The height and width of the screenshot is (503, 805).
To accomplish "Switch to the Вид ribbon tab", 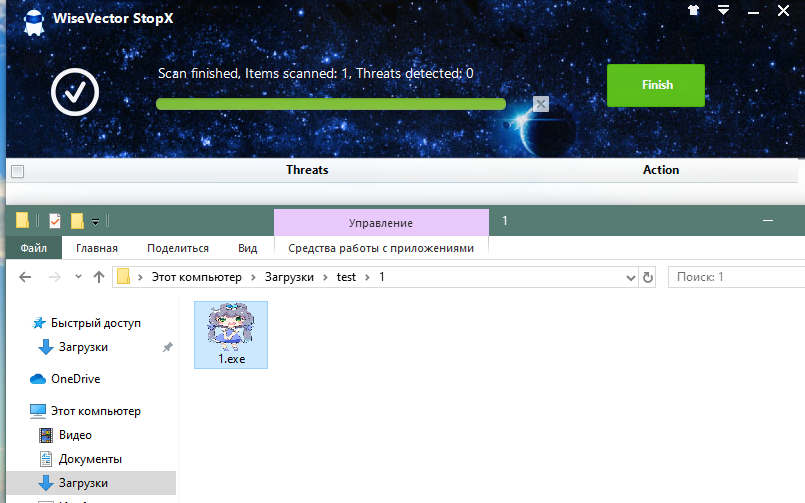I will (247, 248).
